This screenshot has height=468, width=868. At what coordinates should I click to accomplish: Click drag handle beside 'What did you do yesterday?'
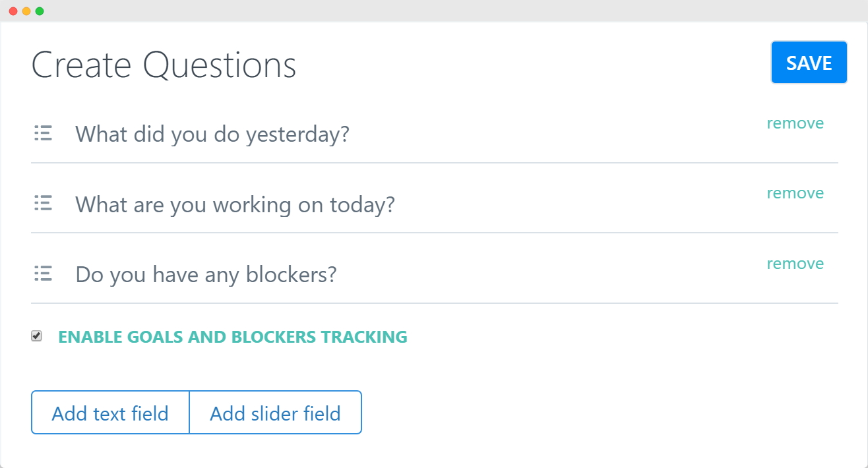point(43,134)
